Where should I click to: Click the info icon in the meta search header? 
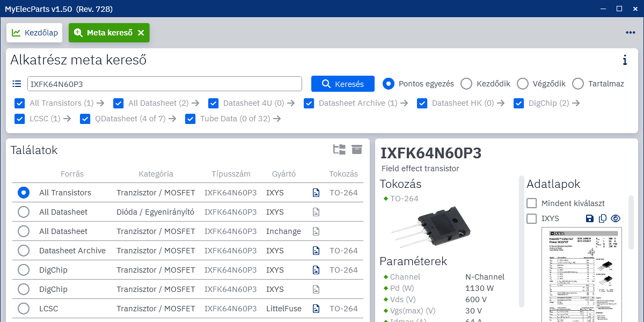coord(624,61)
